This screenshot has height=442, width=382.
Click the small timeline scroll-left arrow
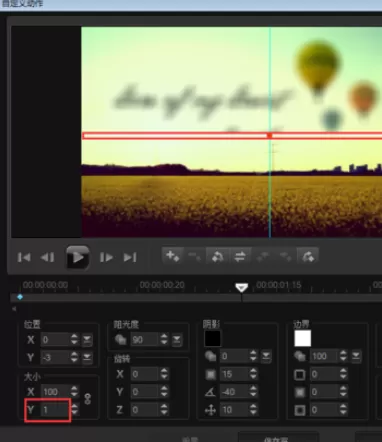click(14, 309)
